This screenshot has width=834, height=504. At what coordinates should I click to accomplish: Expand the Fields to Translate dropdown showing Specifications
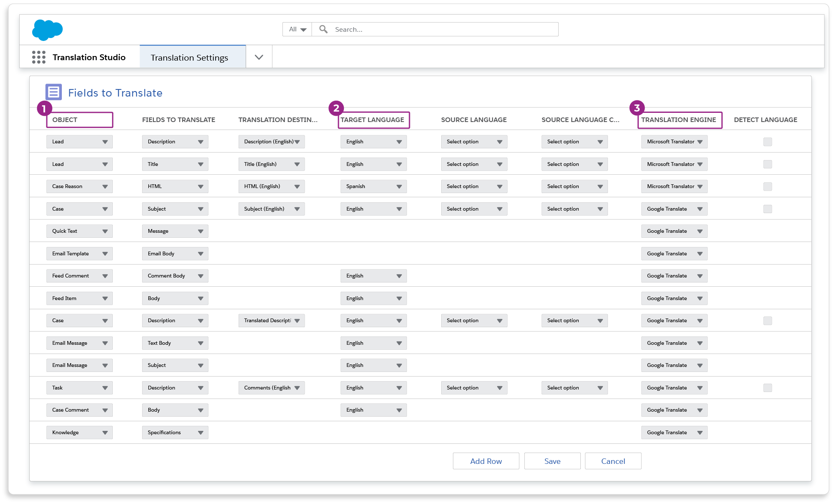[175, 432]
